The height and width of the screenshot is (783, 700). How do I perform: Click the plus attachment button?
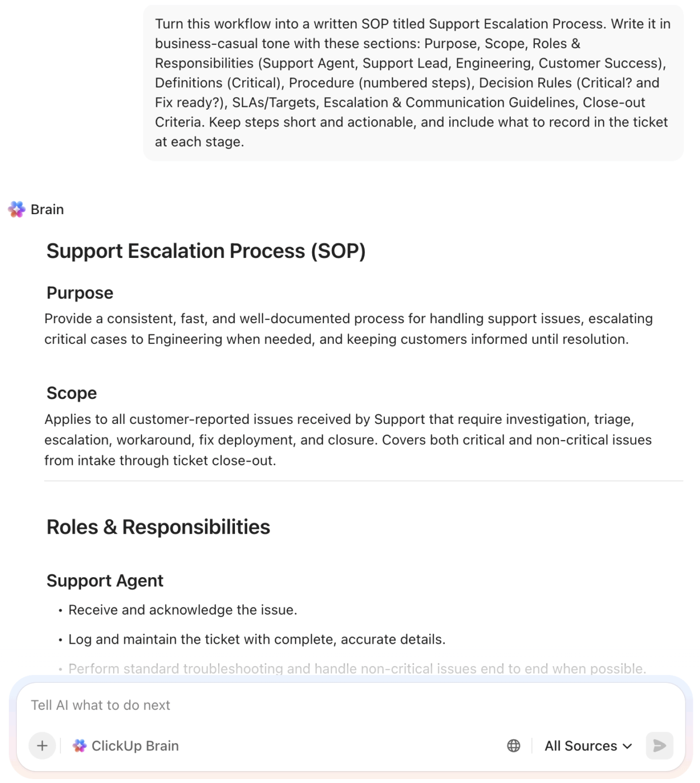pos(42,746)
